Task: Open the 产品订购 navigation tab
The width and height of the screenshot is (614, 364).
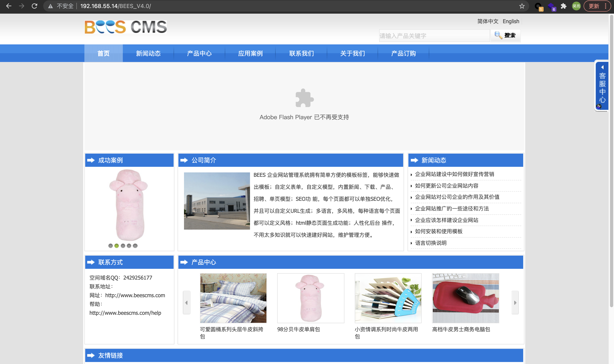Action: click(403, 53)
